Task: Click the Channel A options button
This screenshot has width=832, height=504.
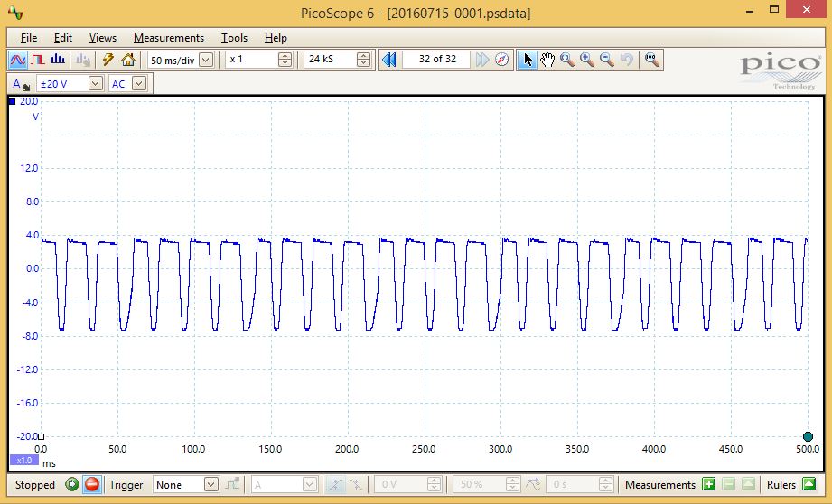Action: [21, 84]
